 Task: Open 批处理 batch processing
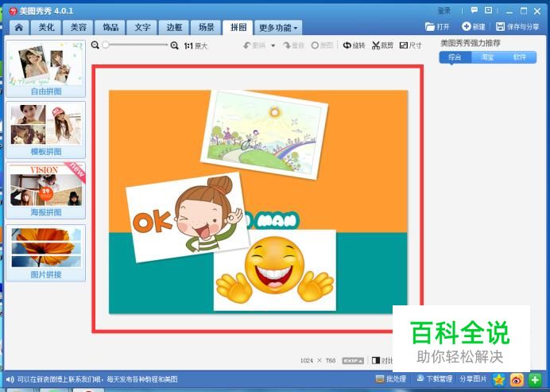pyautogui.click(x=391, y=379)
